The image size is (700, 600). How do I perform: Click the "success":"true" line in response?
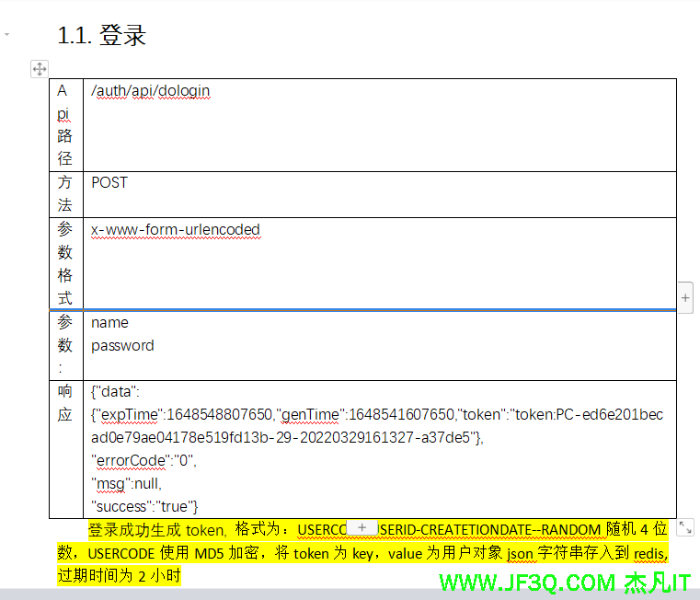[x=145, y=506]
